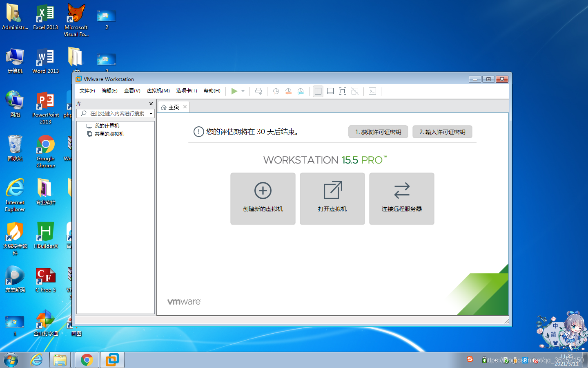This screenshot has width=588, height=368.
Task: Open the 查看(V) menu
Action: click(132, 91)
